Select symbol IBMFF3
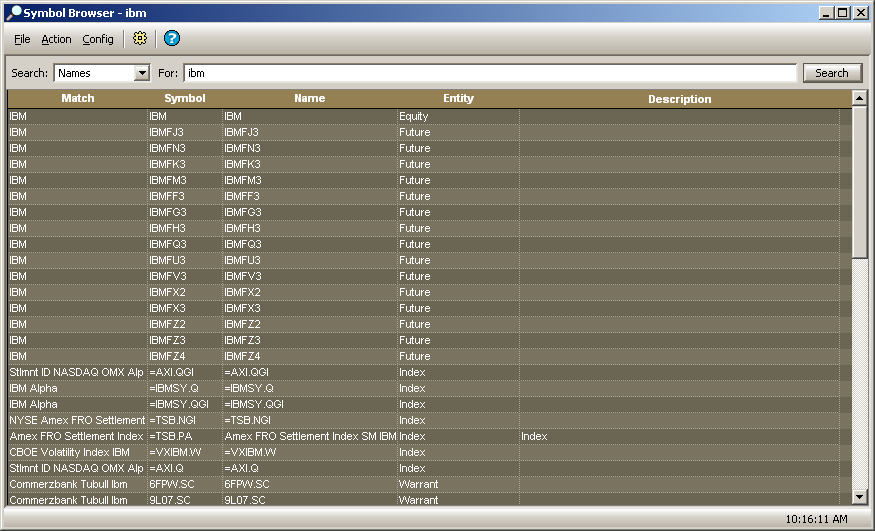The height and width of the screenshot is (531, 875). [185, 196]
